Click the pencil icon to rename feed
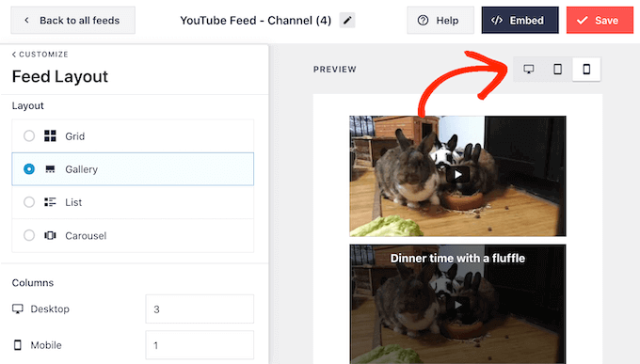640x364 pixels. pyautogui.click(x=347, y=21)
